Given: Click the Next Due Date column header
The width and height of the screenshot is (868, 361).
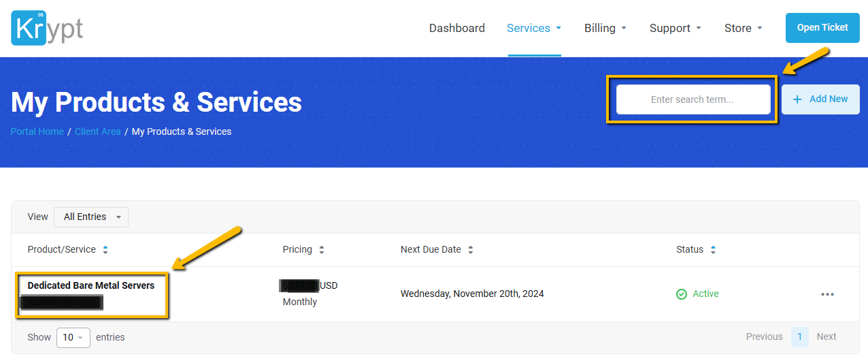Looking at the screenshot, I should [x=431, y=249].
